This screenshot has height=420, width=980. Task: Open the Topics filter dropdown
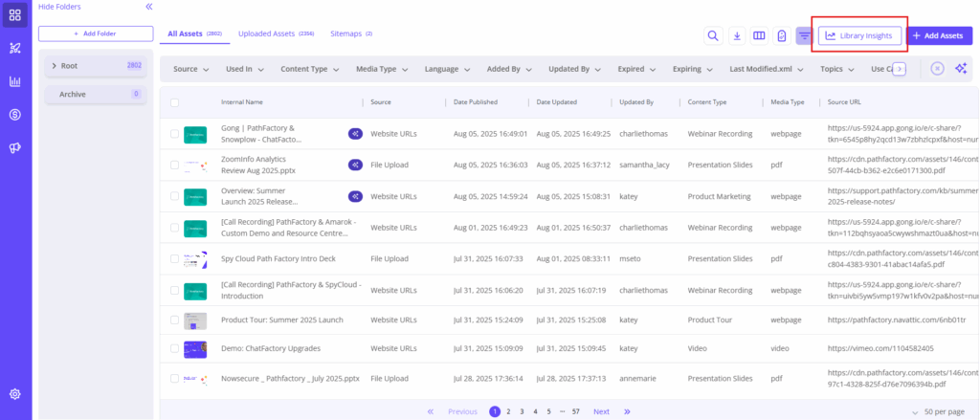[x=838, y=69]
